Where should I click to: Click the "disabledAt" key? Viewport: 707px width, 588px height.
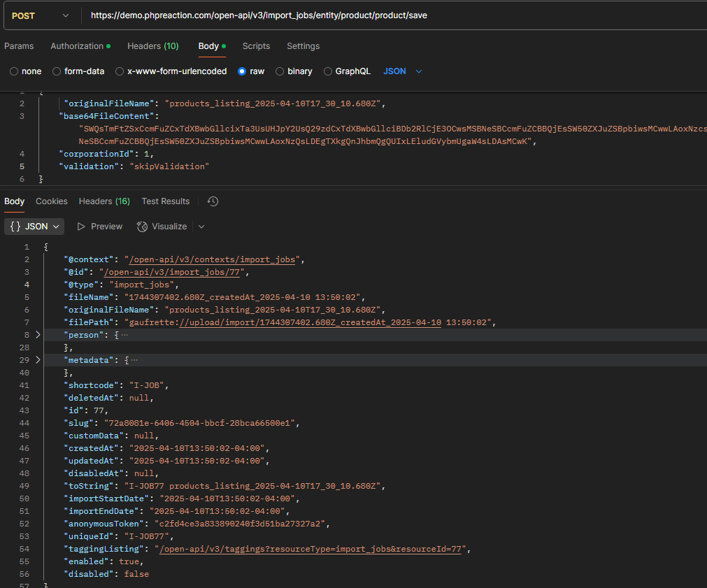point(94,473)
